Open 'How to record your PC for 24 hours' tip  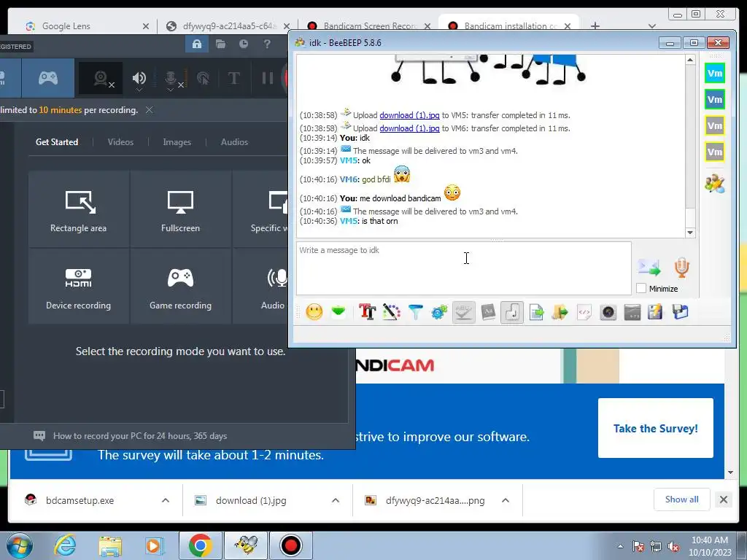140,436
